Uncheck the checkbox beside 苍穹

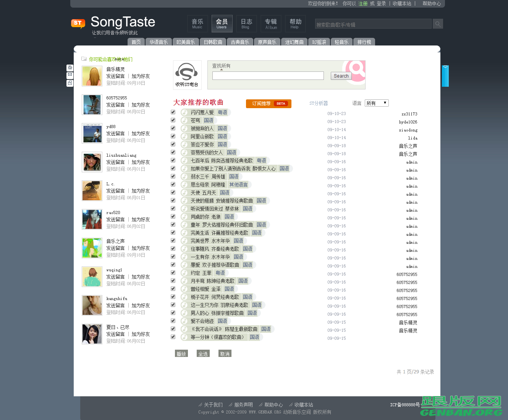point(173,120)
